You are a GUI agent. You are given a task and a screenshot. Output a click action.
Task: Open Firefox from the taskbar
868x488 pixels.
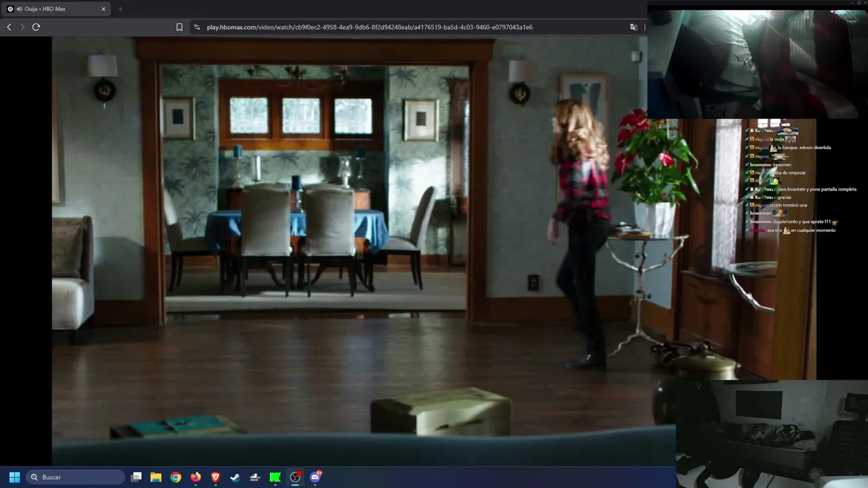pos(196,477)
